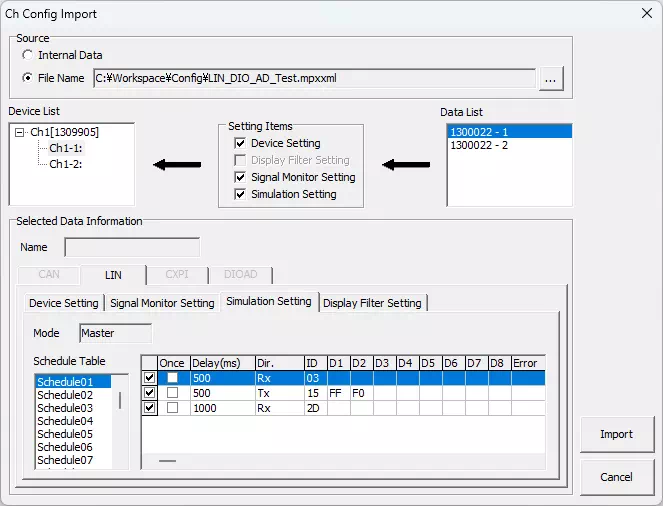Click the ID cell showing 03
This screenshot has width=663, height=506.
316,378
